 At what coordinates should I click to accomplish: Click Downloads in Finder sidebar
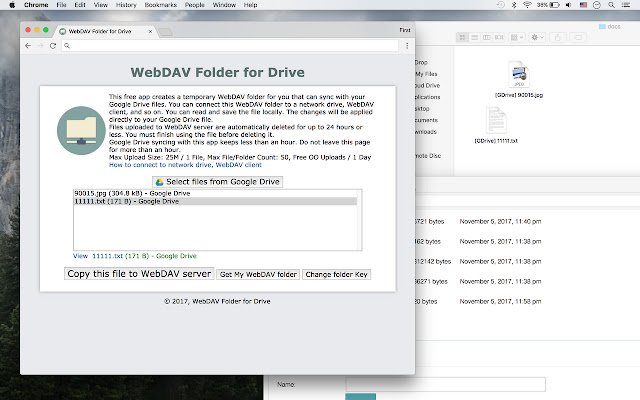[x=425, y=132]
